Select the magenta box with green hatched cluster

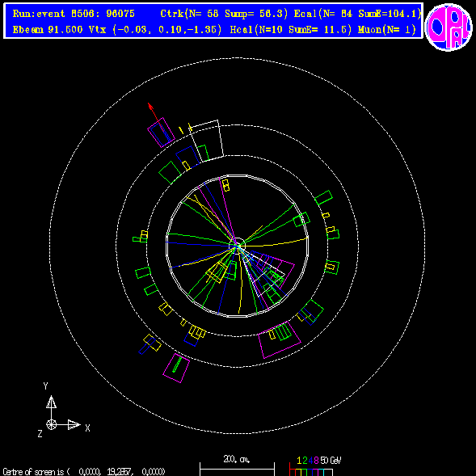[176, 368]
